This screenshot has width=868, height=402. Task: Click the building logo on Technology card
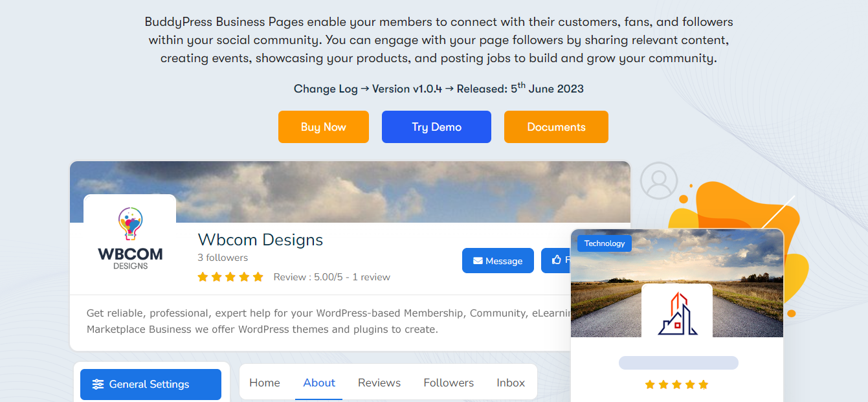[677, 313]
